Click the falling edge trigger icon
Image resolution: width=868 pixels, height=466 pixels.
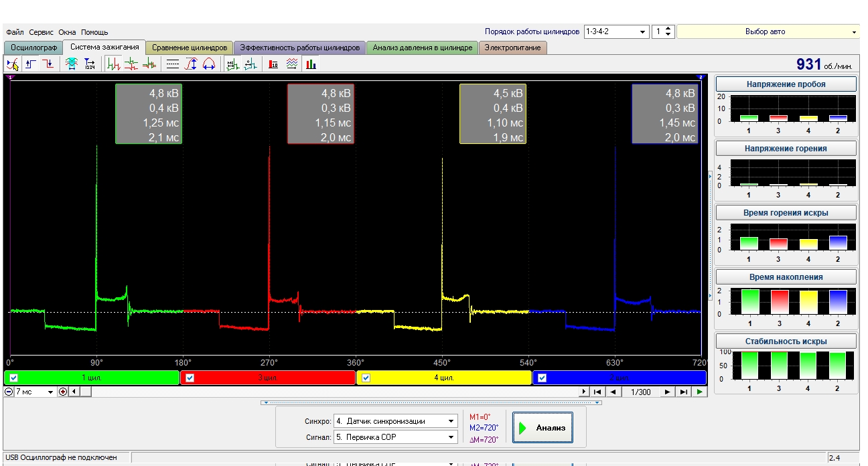(x=48, y=64)
